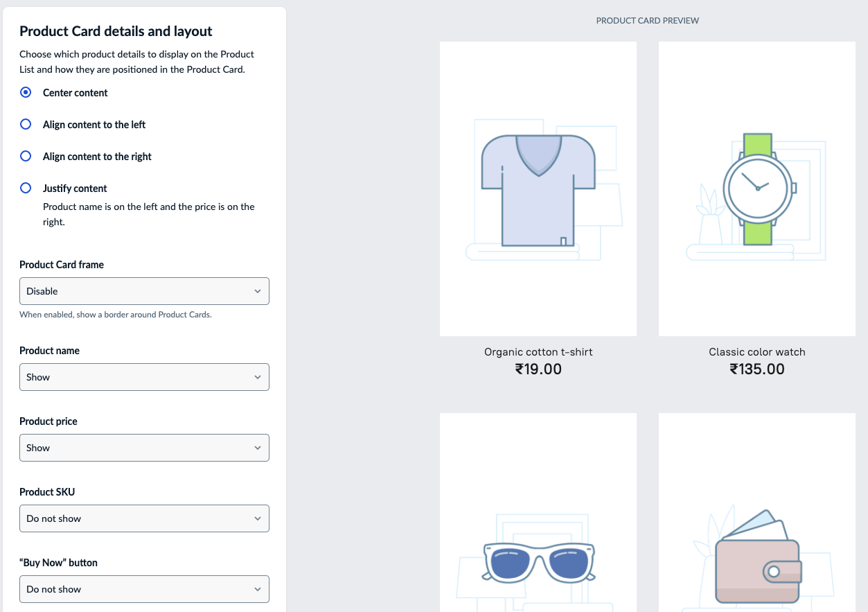Screen dimensions: 868x612
Task: Select the "Center content" radio button
Action: (x=26, y=92)
